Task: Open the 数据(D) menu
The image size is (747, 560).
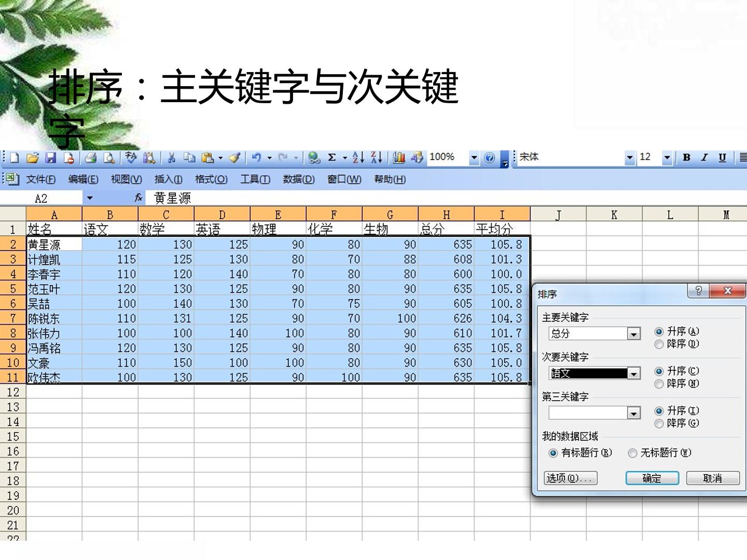Action: point(299,179)
